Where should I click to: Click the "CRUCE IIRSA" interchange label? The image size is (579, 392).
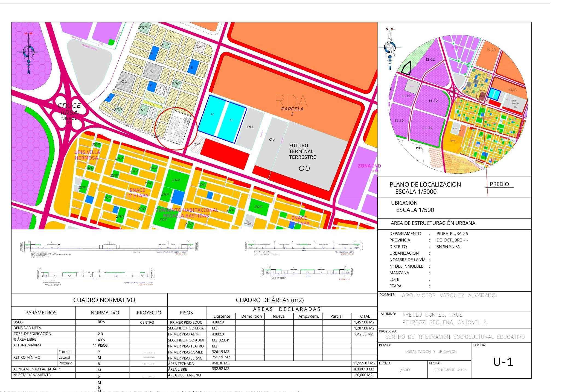click(x=69, y=109)
